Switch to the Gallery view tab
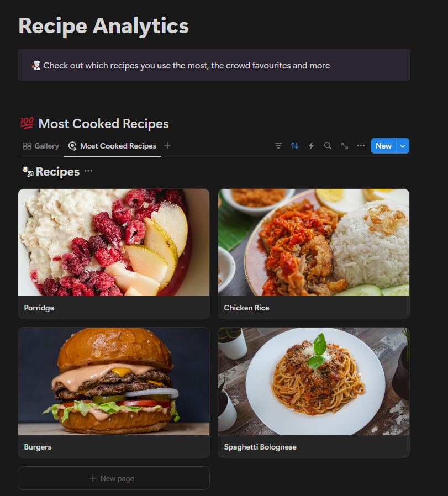This screenshot has width=448, height=496. [x=41, y=146]
